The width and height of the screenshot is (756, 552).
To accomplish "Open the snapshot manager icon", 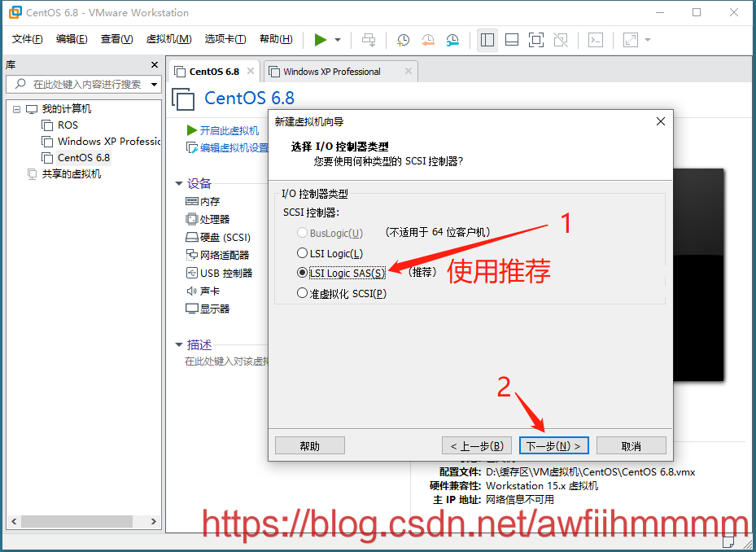I will (x=452, y=40).
